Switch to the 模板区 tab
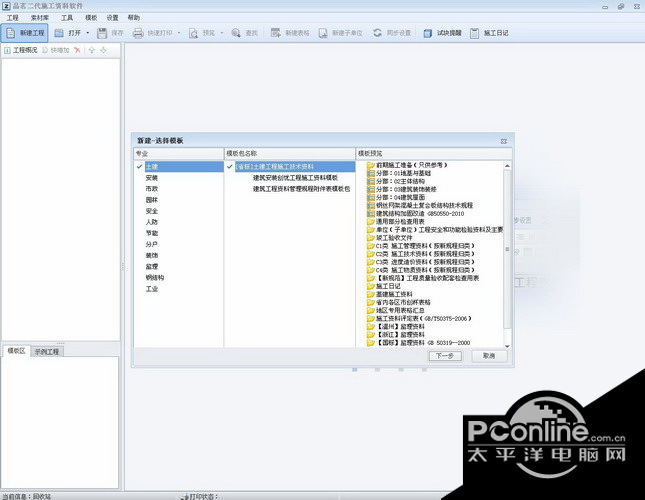Screen dimensions: 645x500 (x=16, y=351)
